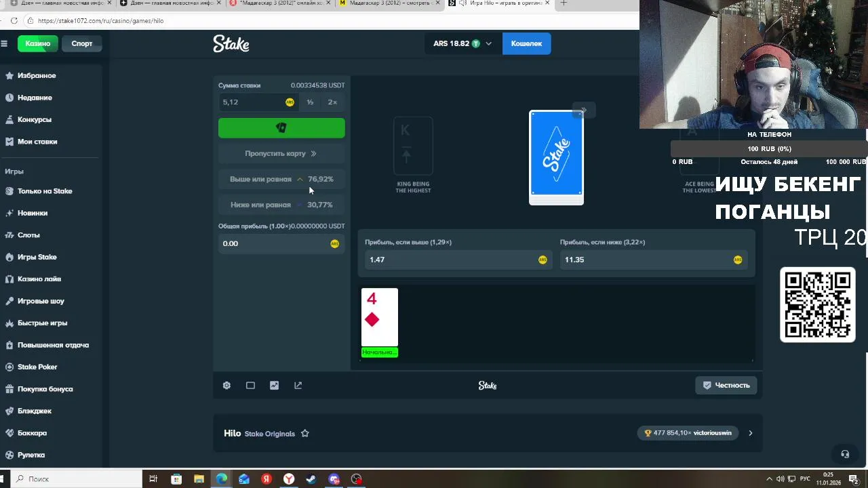Screen dimensions: 868x488
Task: Select Новинки games category
Action: (33, 213)
